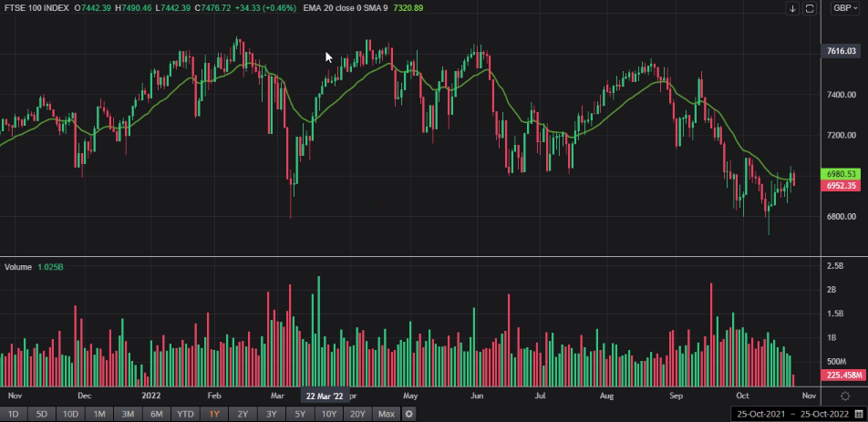Click the down-arrow download icon top right
Viewport: 868px width, 422px height.
coord(792,8)
